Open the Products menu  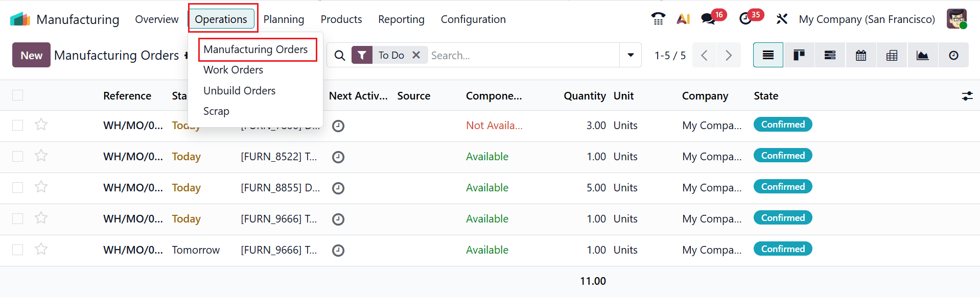[x=341, y=19]
